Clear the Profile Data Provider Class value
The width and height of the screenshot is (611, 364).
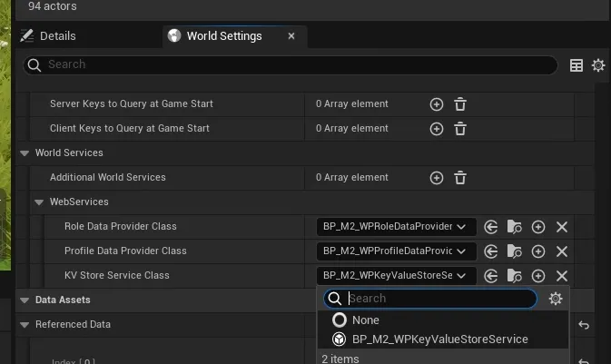point(562,251)
